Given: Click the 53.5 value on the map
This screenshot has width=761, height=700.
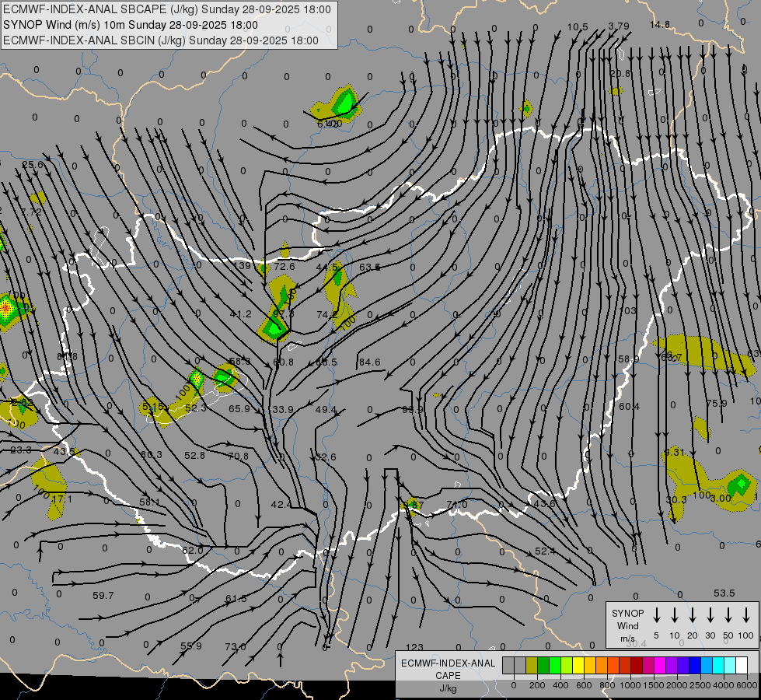Looking at the screenshot, I should point(724,593).
